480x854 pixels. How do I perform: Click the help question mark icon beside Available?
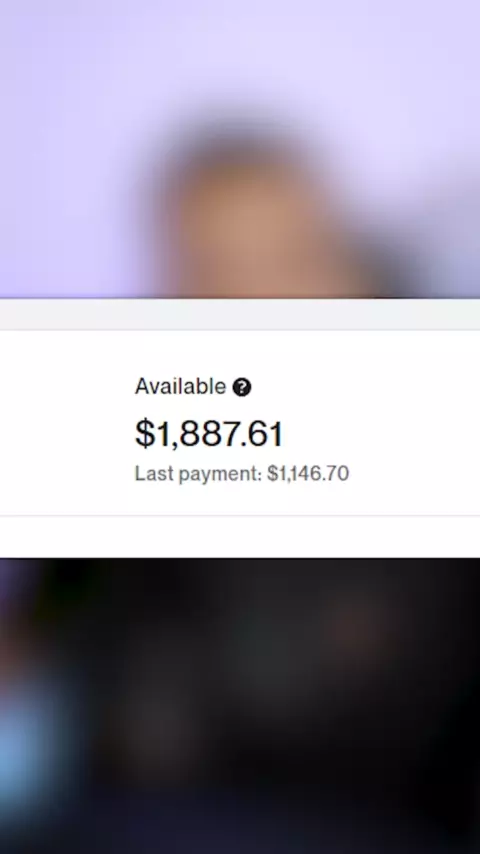242,387
